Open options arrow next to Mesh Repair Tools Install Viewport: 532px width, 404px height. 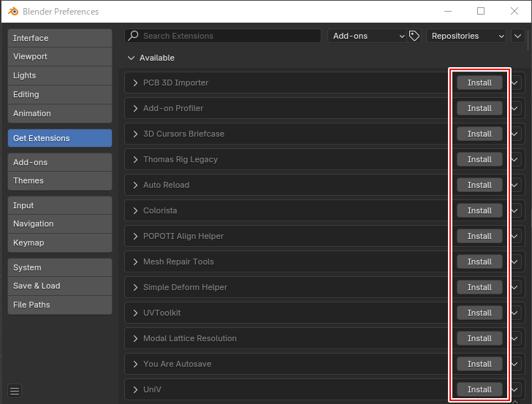515,262
